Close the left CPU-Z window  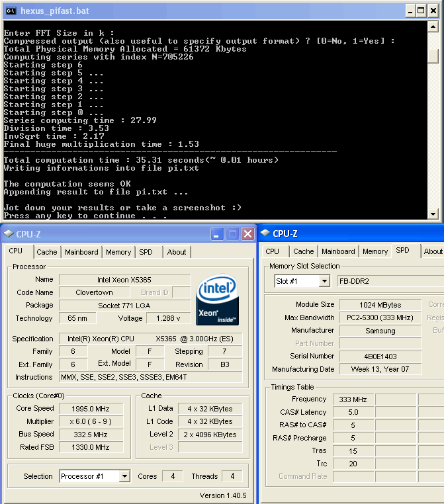[x=247, y=234]
